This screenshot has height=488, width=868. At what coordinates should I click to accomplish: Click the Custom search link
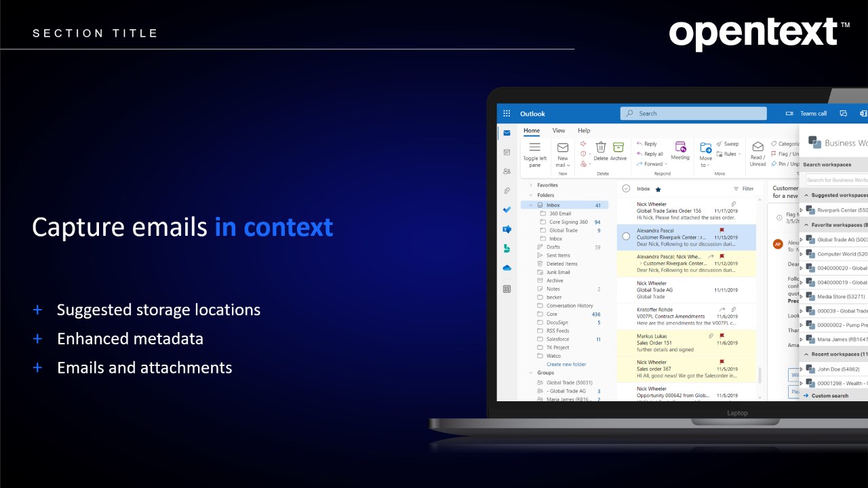pyautogui.click(x=826, y=396)
